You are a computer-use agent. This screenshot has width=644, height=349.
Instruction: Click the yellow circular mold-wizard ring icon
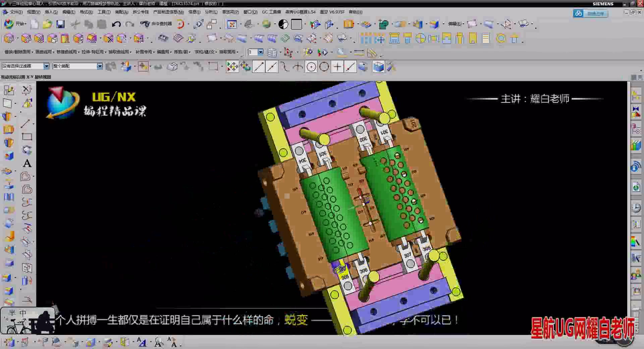point(501,38)
